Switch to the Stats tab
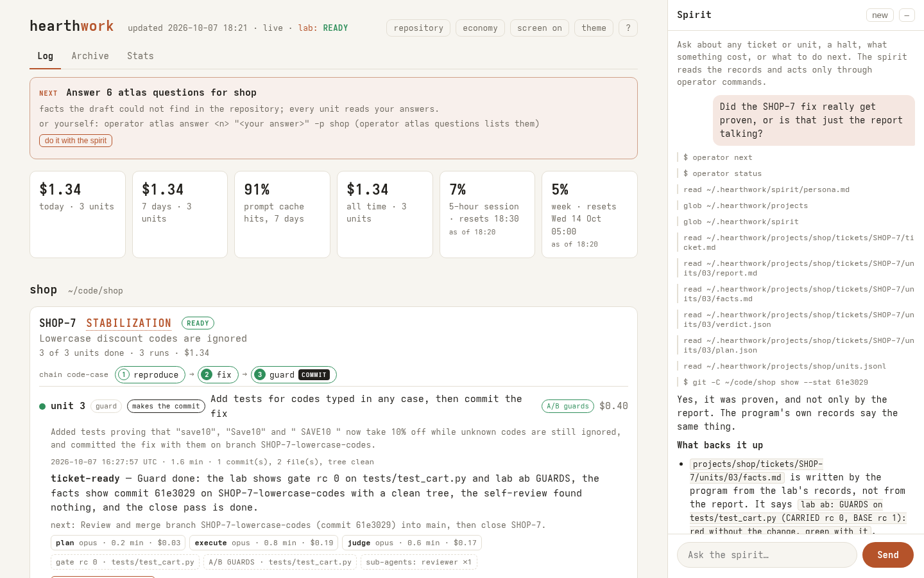This screenshot has width=924, height=578. (140, 56)
